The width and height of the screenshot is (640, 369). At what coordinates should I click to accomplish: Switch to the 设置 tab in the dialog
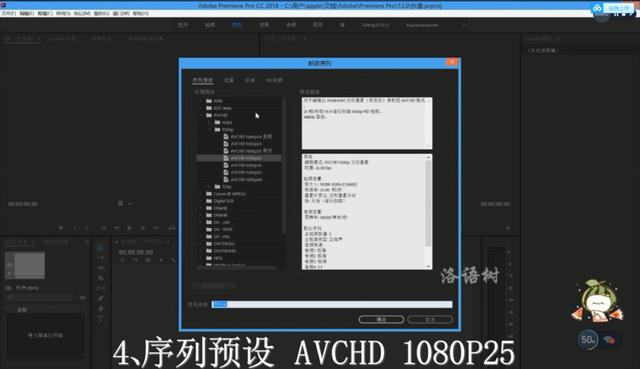tap(229, 80)
